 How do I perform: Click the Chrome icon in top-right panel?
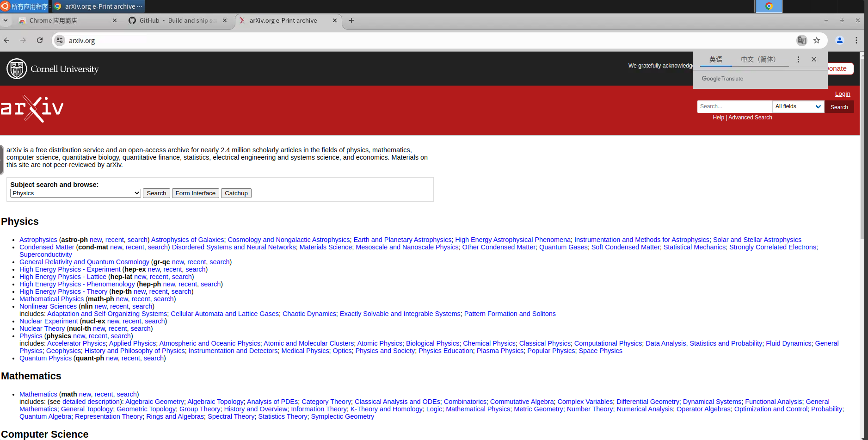(x=769, y=6)
